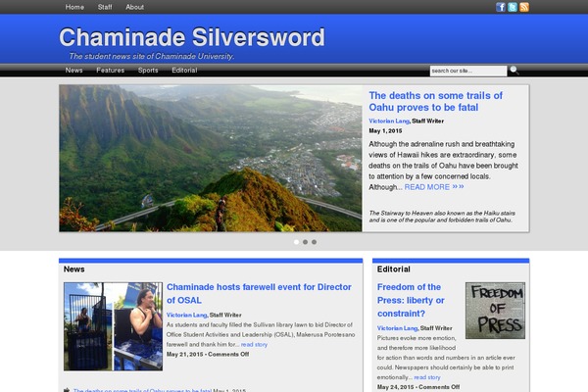Open the RSS feed icon
This screenshot has width=588, height=392.
tap(524, 7)
